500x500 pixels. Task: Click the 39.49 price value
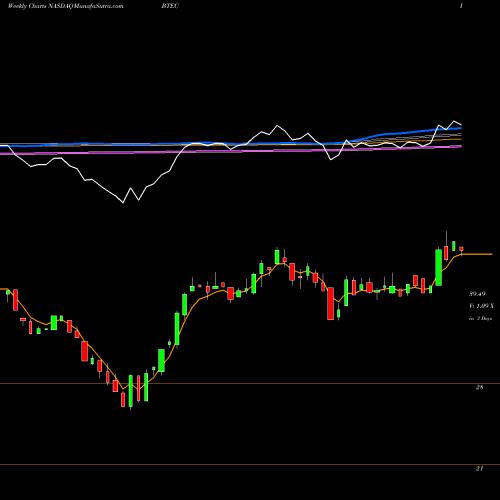click(477, 294)
